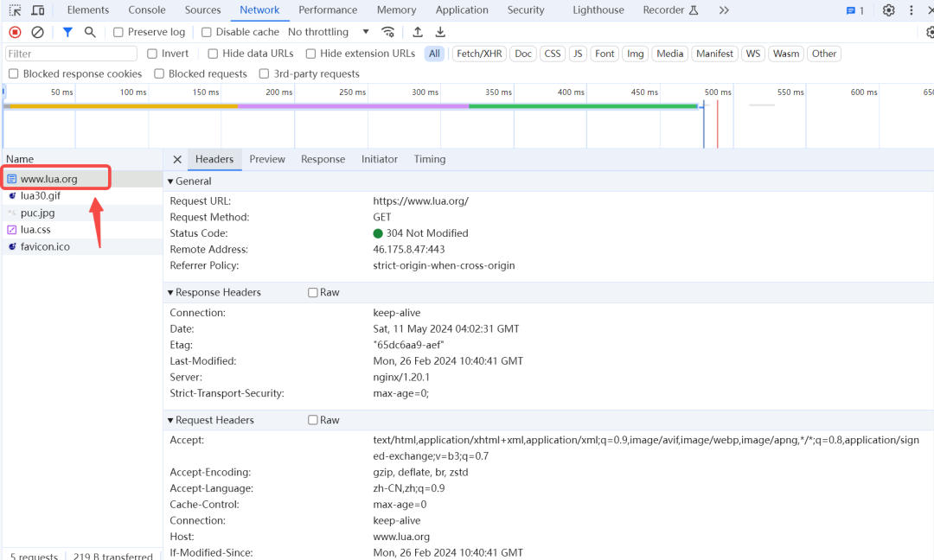Filter requests by Fetch/XHR
The width and height of the screenshot is (934, 560).
pos(479,54)
